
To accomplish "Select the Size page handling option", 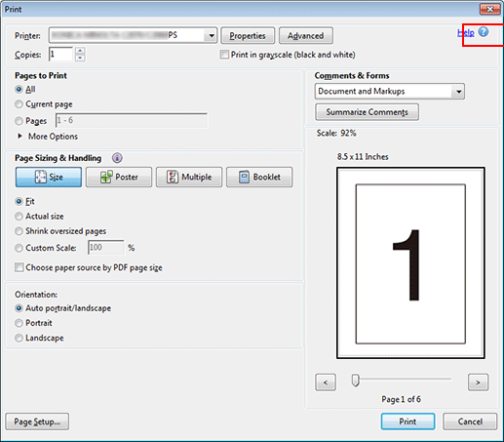I will (x=49, y=177).
